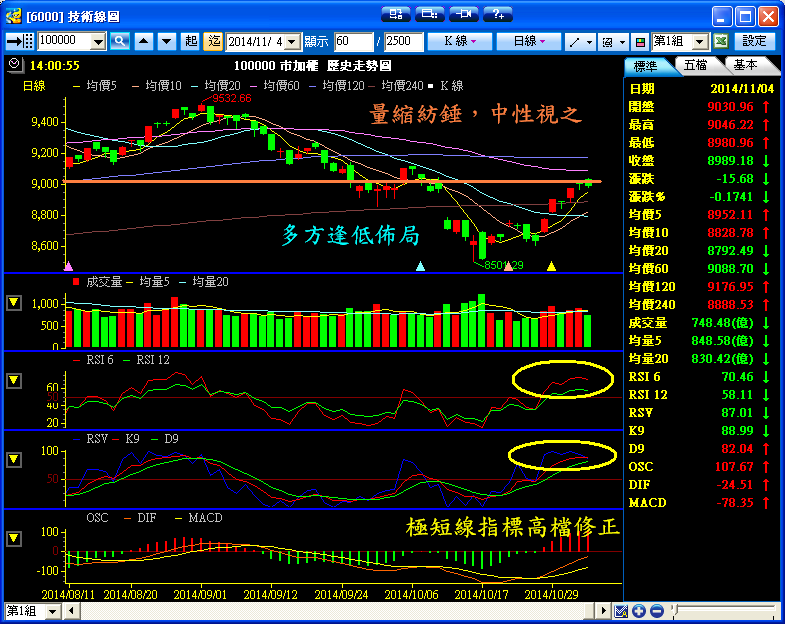Click the zoom in plus icon

(639, 611)
